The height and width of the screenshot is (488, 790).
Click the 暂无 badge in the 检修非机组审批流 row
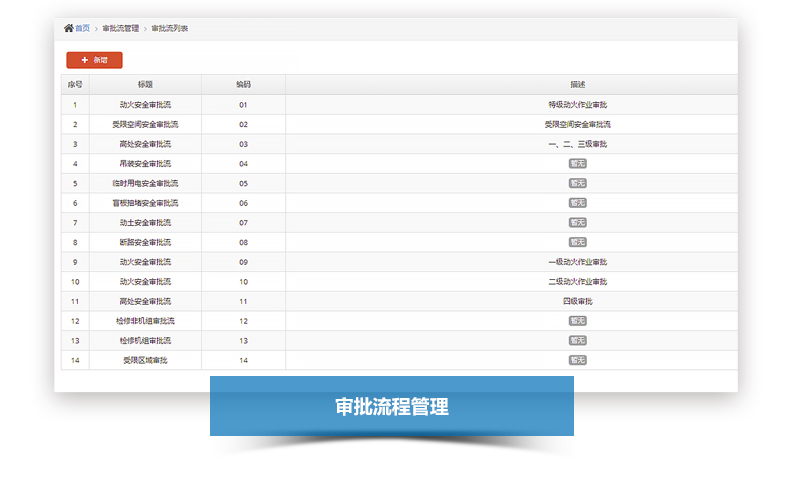pyautogui.click(x=577, y=321)
